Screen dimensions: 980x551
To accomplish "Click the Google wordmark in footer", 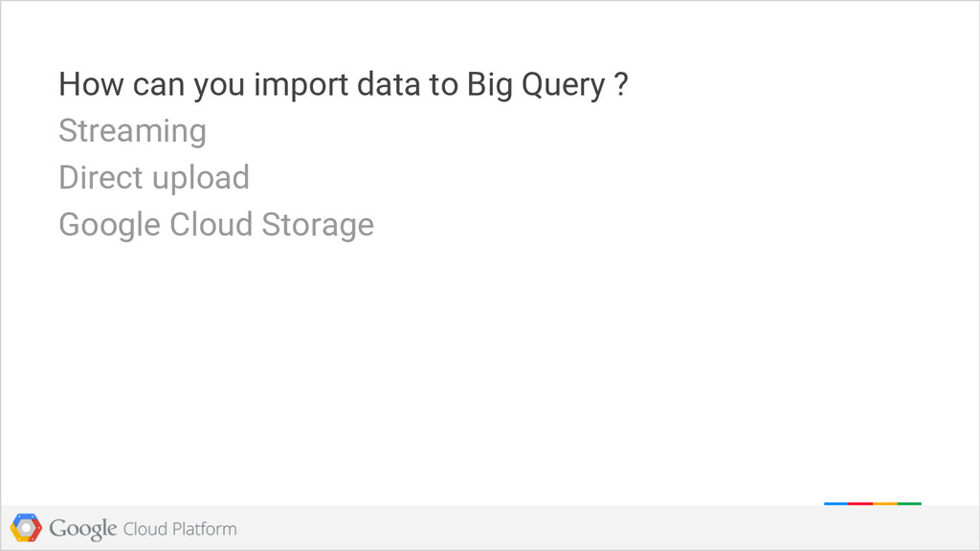I will click(x=83, y=529).
